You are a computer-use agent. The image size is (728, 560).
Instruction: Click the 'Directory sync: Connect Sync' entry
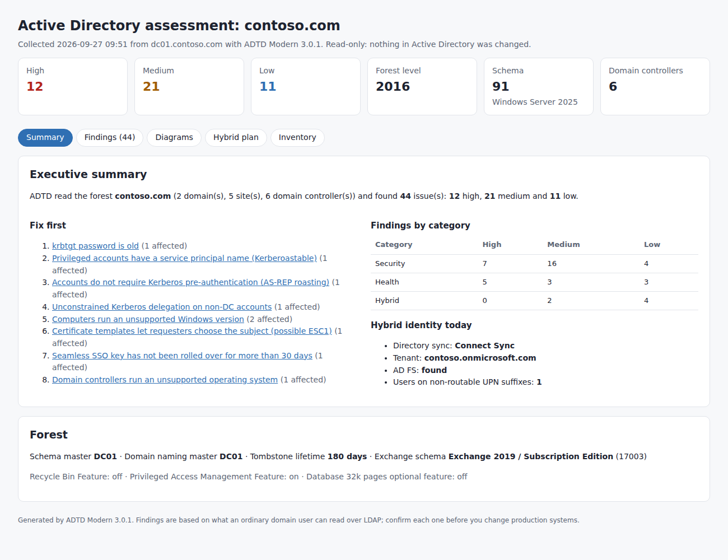(x=454, y=346)
